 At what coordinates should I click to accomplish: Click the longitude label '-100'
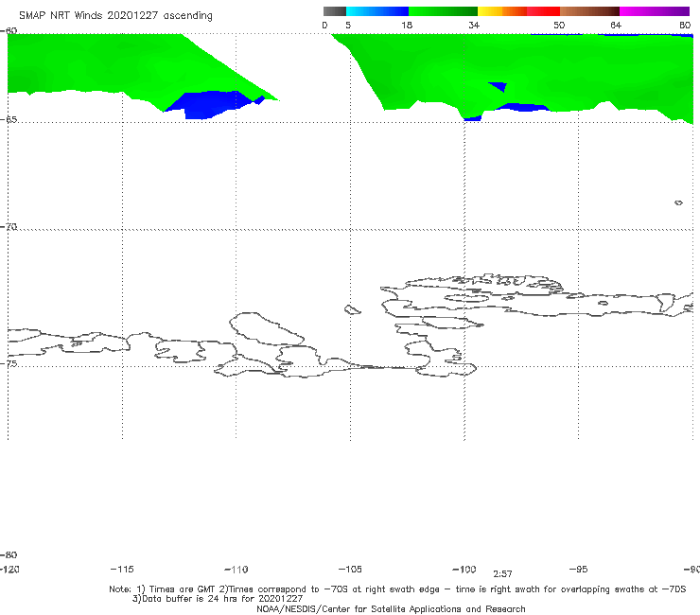point(464,569)
